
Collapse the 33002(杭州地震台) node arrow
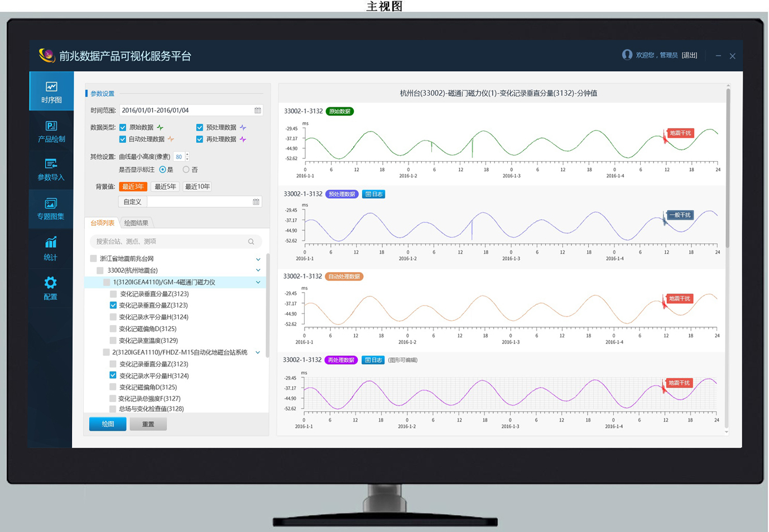tap(258, 270)
